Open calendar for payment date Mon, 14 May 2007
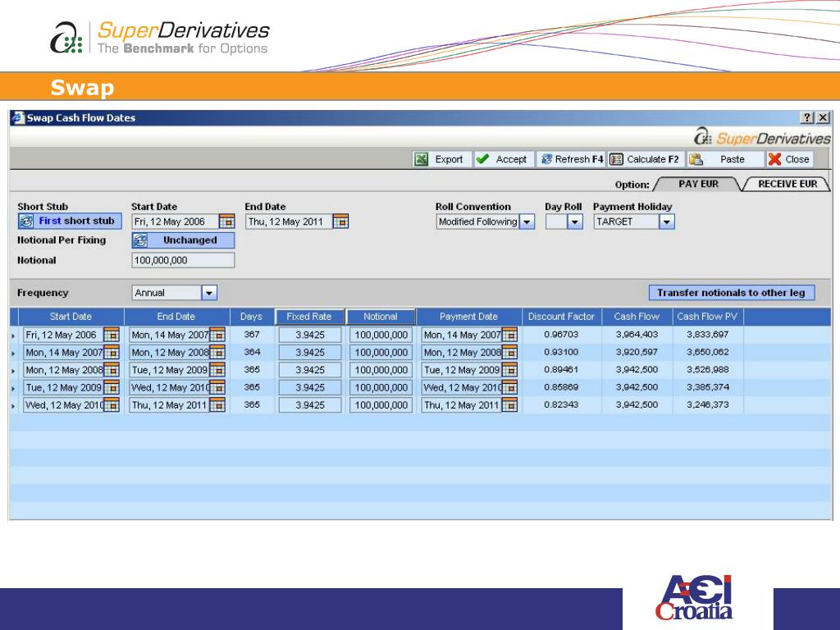 [x=509, y=335]
